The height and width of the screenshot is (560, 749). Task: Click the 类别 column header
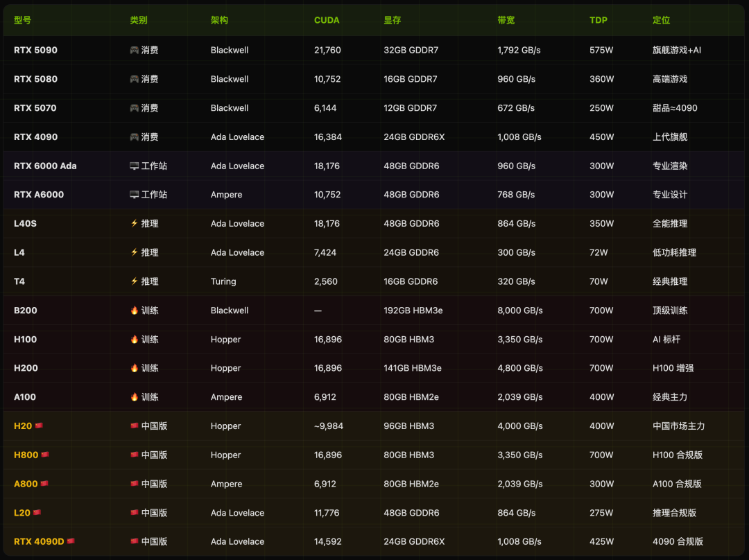(139, 20)
